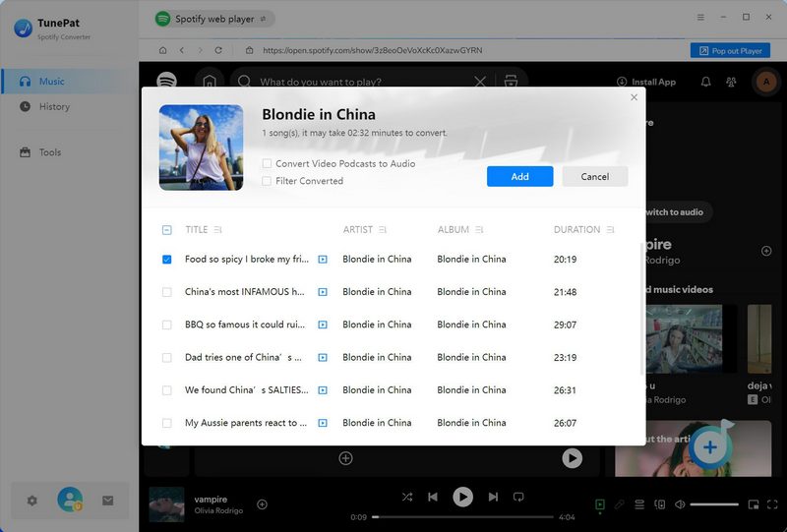Screen dimensions: 787x532
Task: Go to home page in browser toolbar
Action: tap(162, 50)
